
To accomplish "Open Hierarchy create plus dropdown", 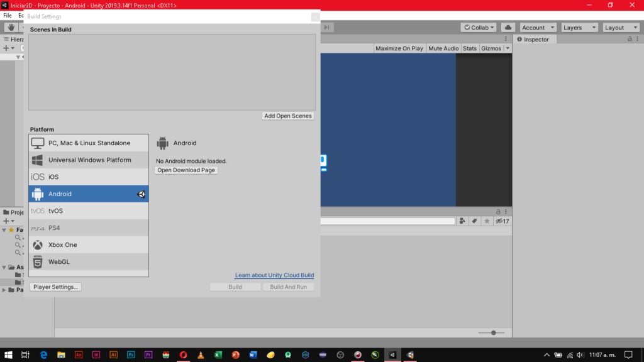I will tap(9, 48).
